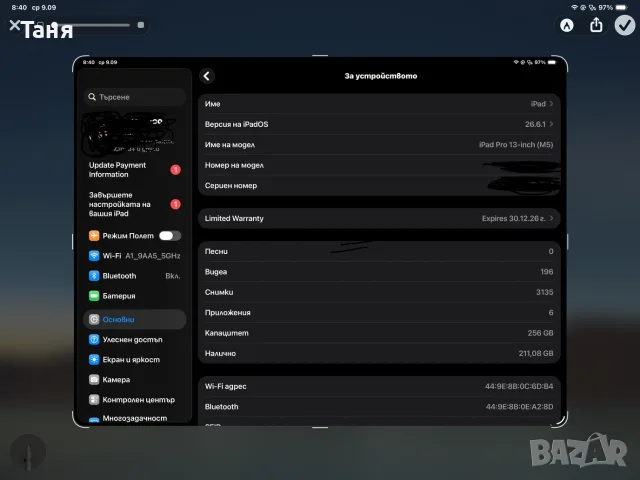Click Снимки count 3135

tap(544, 292)
